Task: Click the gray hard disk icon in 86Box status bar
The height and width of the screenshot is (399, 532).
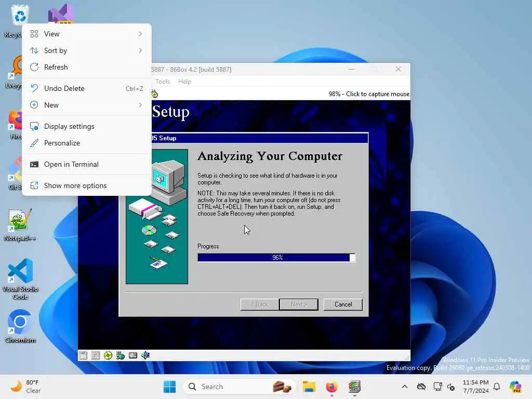Action: 133,355
